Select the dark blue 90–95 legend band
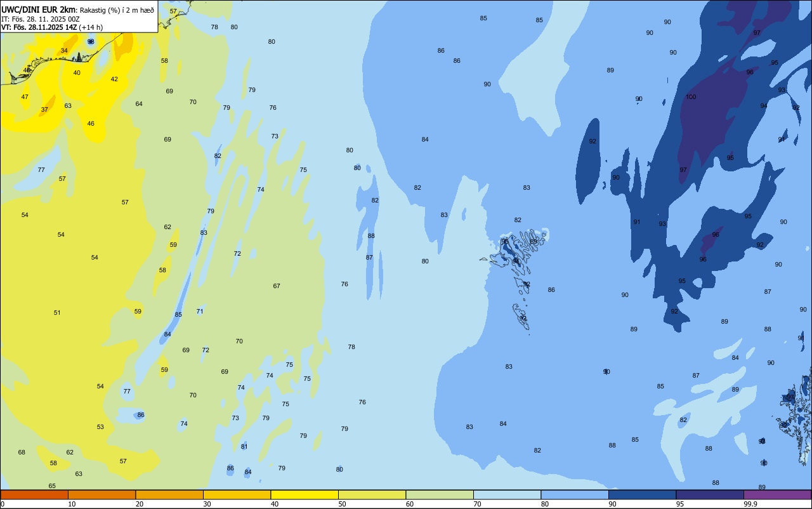Screen dimensions: 812x509 click(x=642, y=494)
